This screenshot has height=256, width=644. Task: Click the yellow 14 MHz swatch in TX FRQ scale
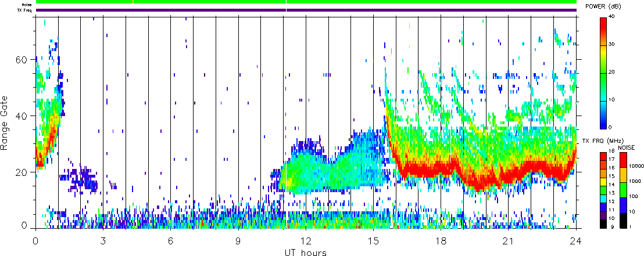tap(603, 182)
